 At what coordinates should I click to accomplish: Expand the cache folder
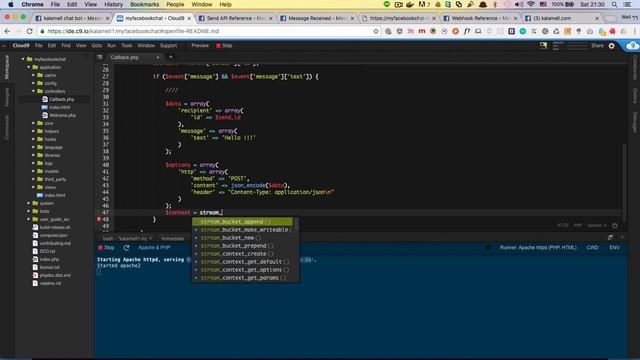coord(33,75)
